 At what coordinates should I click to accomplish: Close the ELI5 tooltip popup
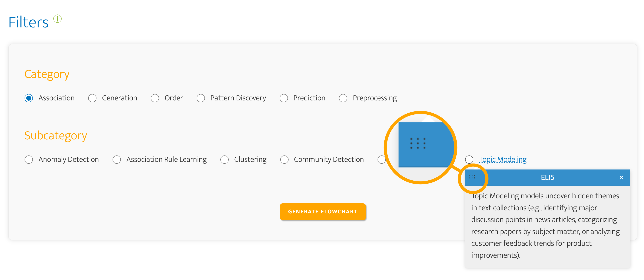pos(621,178)
